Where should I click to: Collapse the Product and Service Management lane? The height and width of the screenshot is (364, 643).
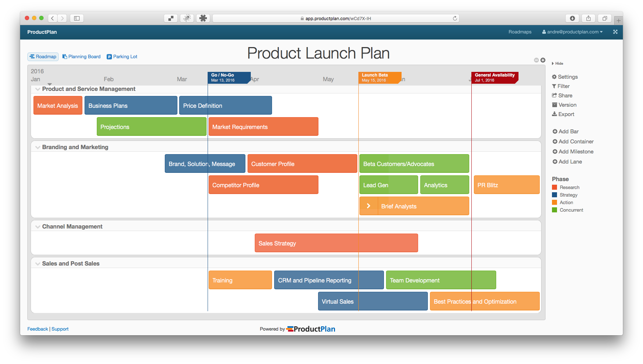[x=38, y=89]
